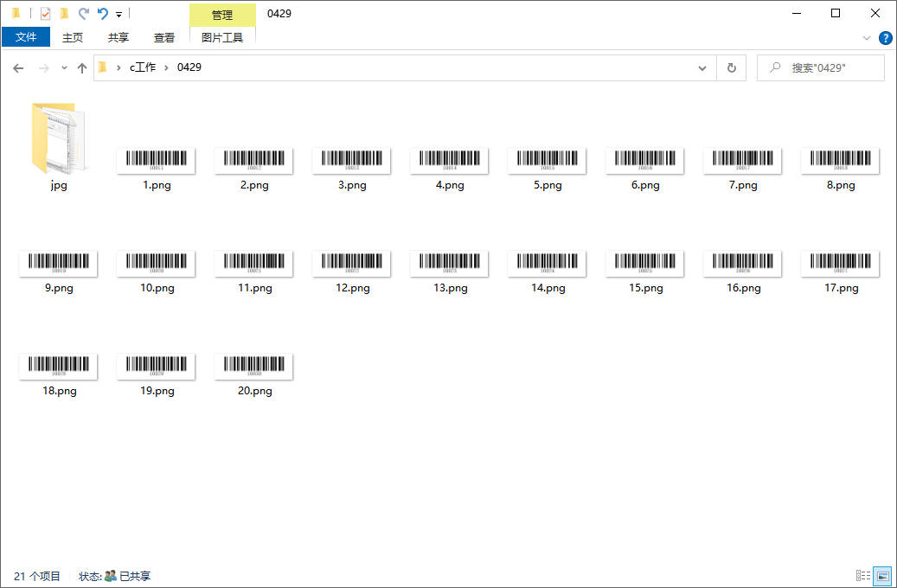
Task: Open the 图片工具 ribbon tab
Action: [x=222, y=38]
